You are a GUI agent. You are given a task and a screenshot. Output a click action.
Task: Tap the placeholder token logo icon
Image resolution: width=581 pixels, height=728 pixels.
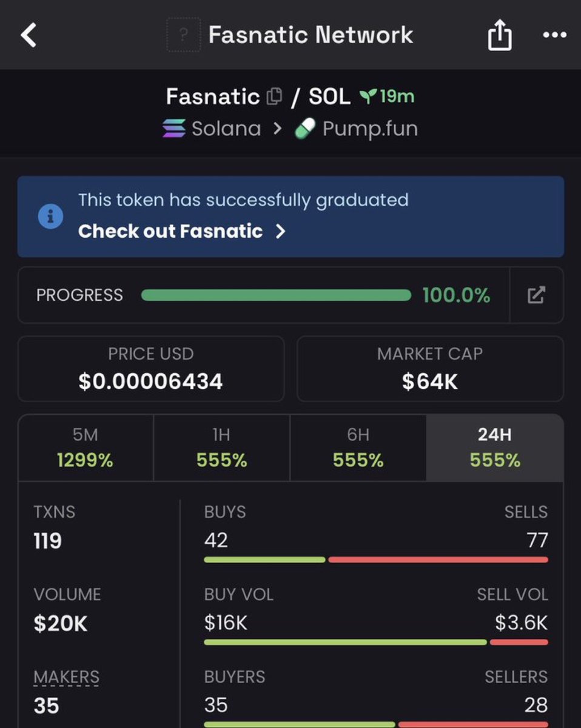click(183, 35)
